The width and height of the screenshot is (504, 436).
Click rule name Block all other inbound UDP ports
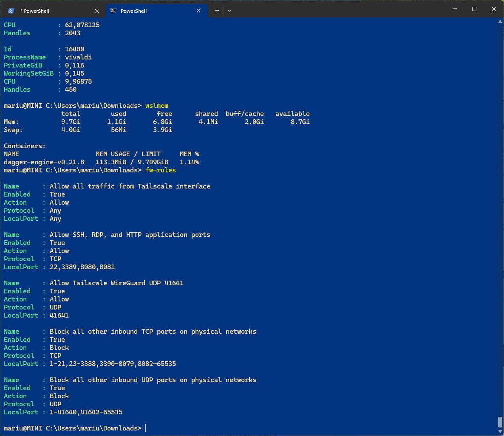point(153,380)
